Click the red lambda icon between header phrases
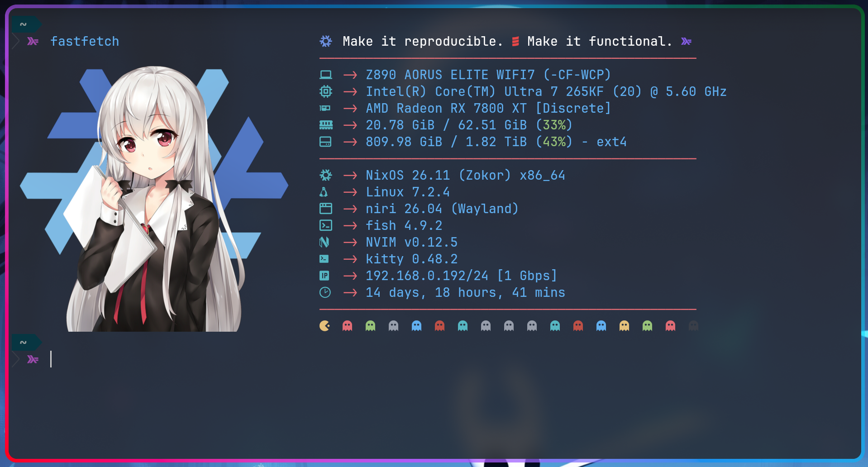Viewport: 868px width, 467px height. 515,41
